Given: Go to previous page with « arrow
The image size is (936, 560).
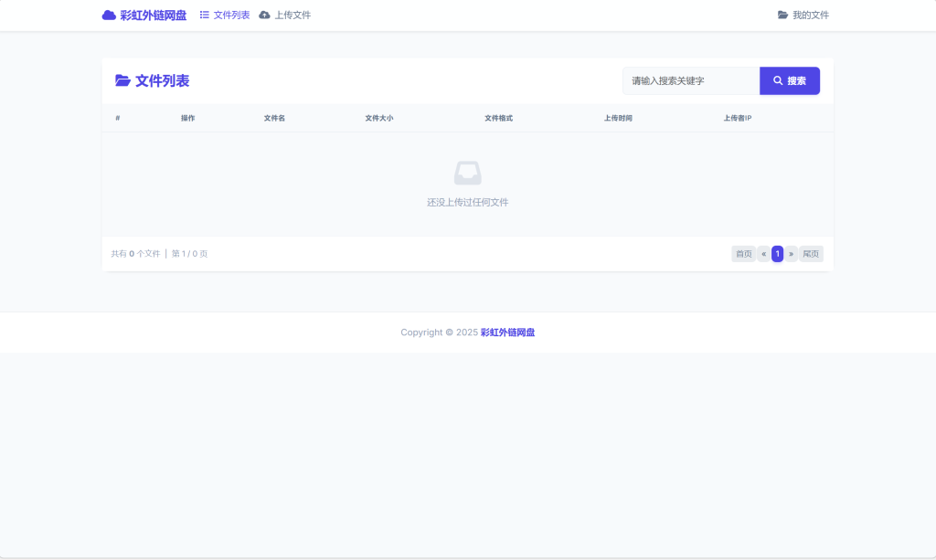Looking at the screenshot, I should 764,254.
